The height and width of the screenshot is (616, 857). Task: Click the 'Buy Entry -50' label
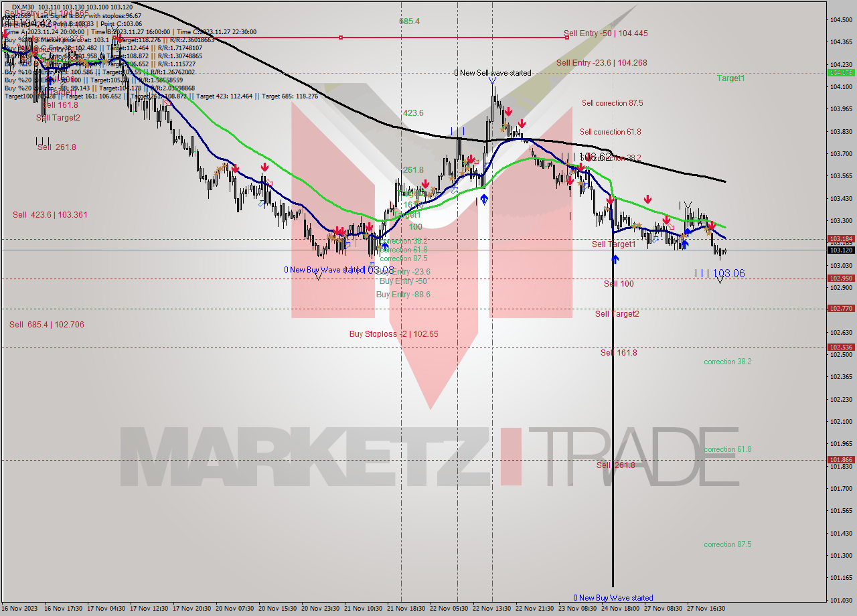tap(403, 281)
